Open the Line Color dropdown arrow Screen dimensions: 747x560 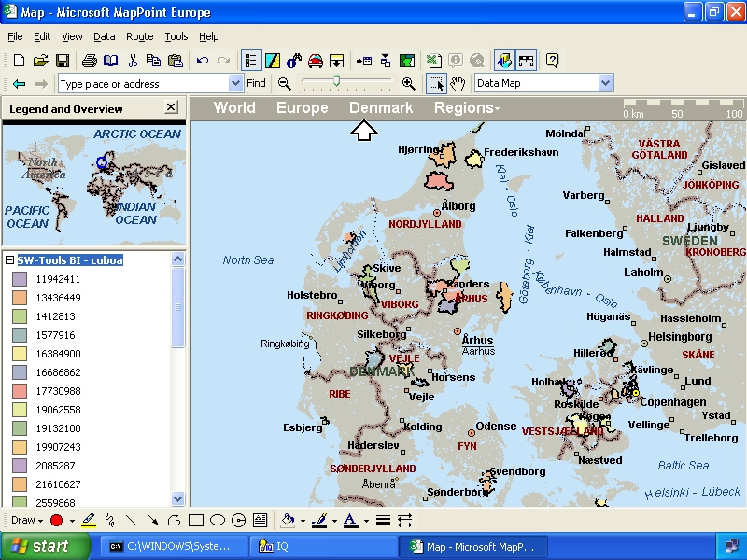click(334, 521)
